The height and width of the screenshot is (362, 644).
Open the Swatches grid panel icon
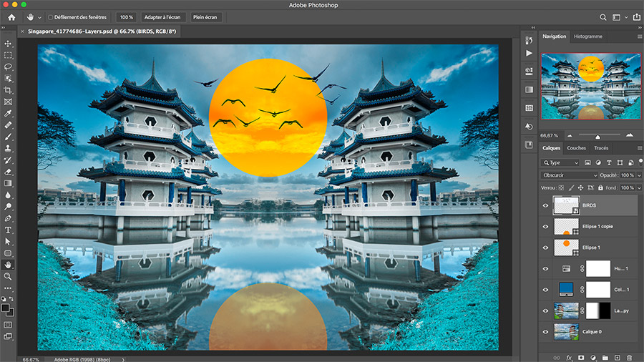[529, 108]
